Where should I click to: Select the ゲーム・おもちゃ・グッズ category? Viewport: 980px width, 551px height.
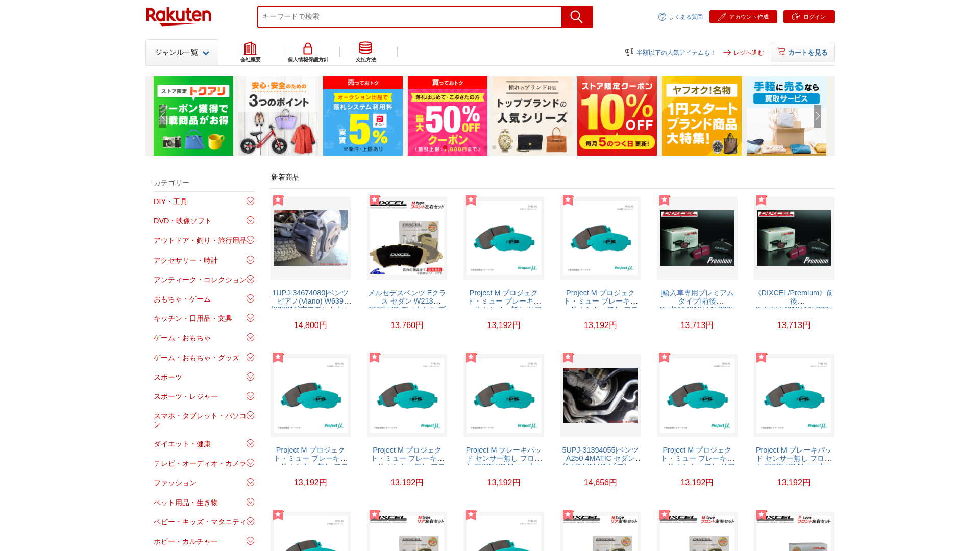coord(197,358)
